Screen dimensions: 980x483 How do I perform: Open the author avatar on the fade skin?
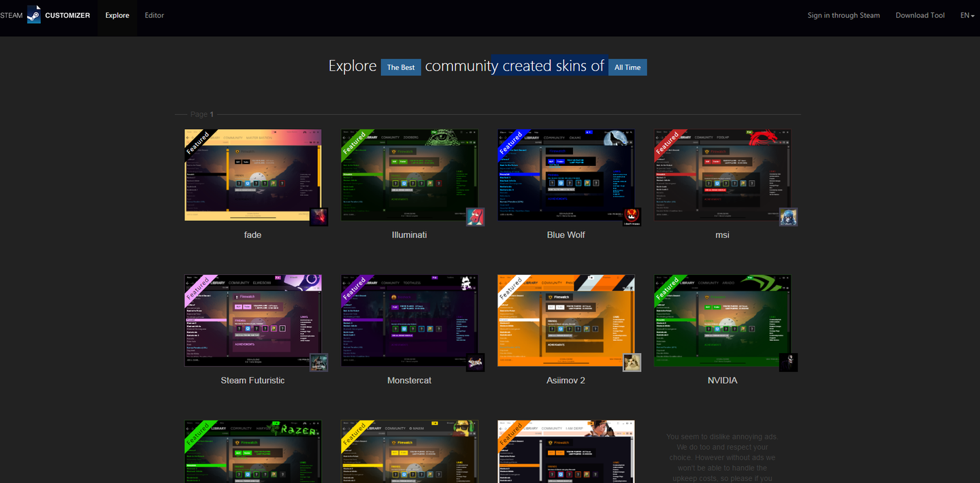pos(318,216)
